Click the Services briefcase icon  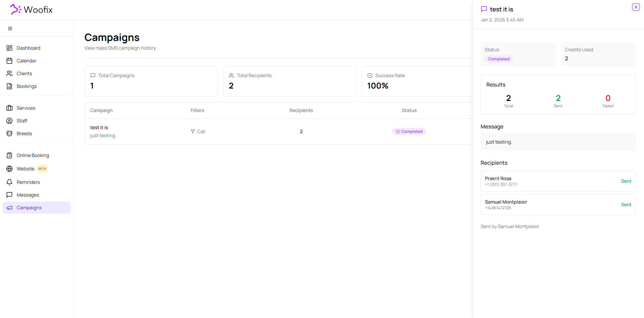(x=9, y=108)
